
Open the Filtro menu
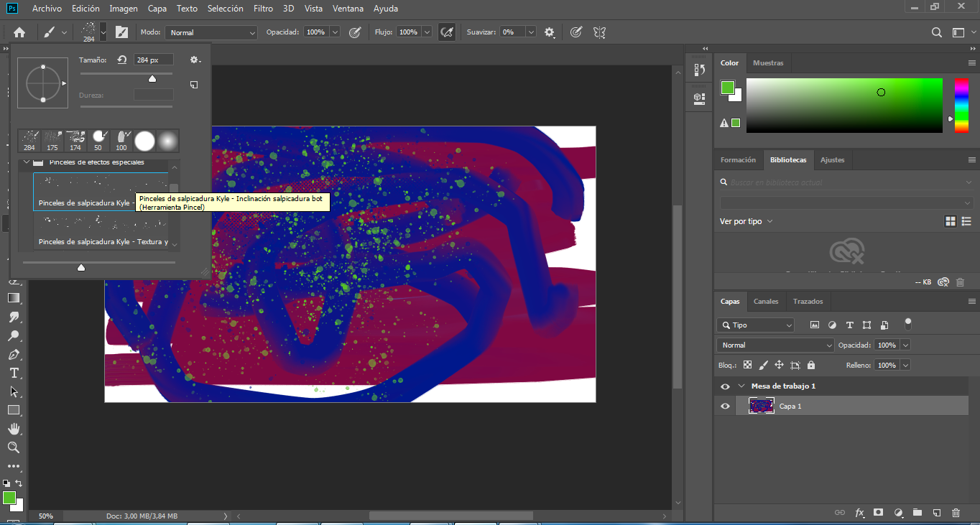click(x=263, y=9)
